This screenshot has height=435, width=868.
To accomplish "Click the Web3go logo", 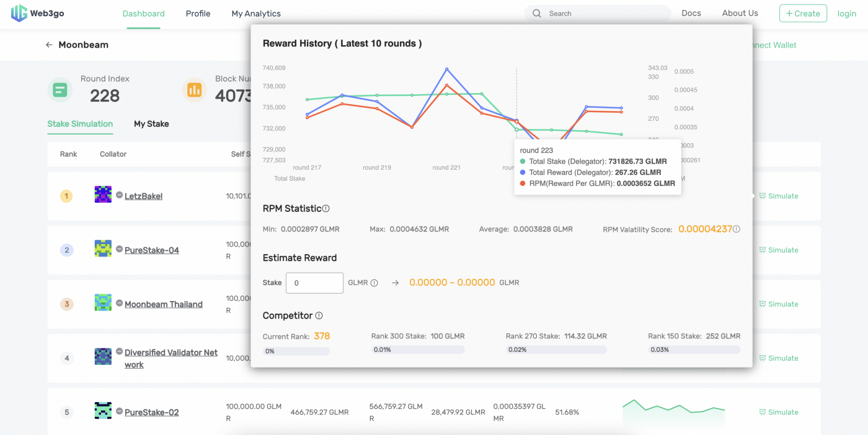I will (37, 13).
